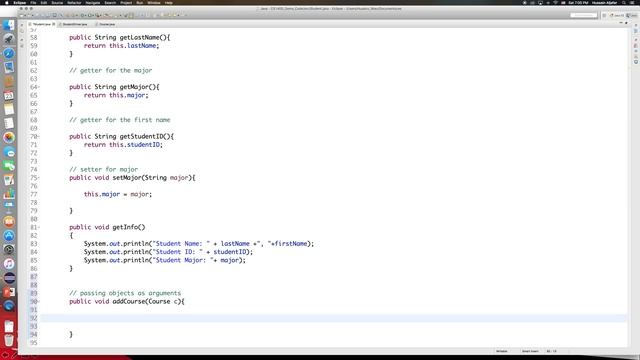Screen dimensions: 640x360
Task: Open FaceTime app in the dock
Action: (9, 166)
